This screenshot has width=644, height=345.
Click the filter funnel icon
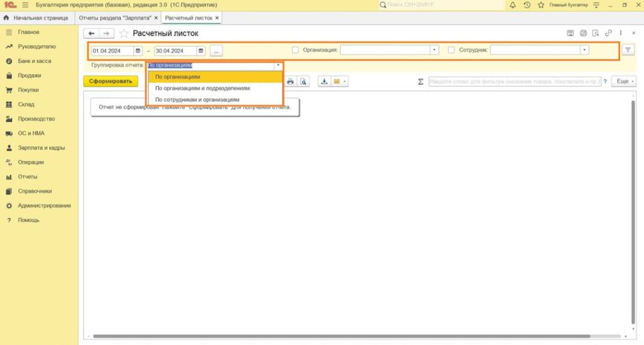pyautogui.click(x=628, y=50)
